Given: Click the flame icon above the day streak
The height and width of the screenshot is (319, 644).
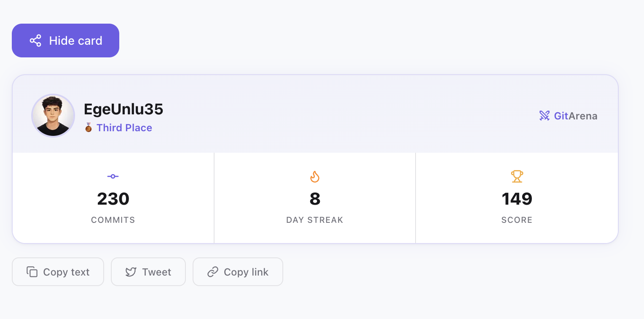Looking at the screenshot, I should 314,176.
